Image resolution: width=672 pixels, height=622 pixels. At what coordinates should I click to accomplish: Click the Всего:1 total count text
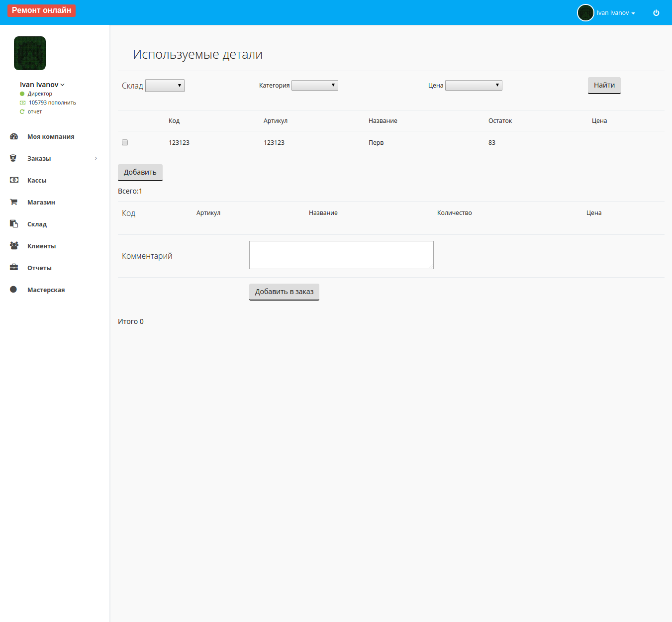tap(130, 191)
